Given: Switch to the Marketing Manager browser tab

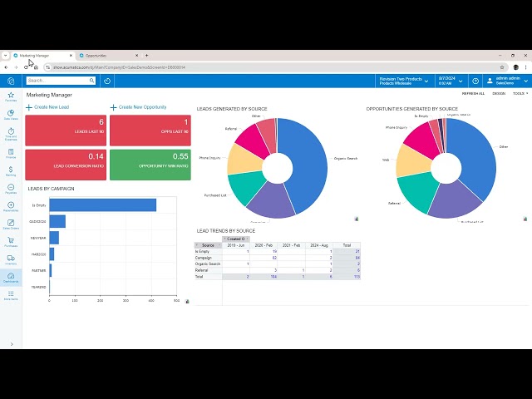Looking at the screenshot, I should coord(42,56).
